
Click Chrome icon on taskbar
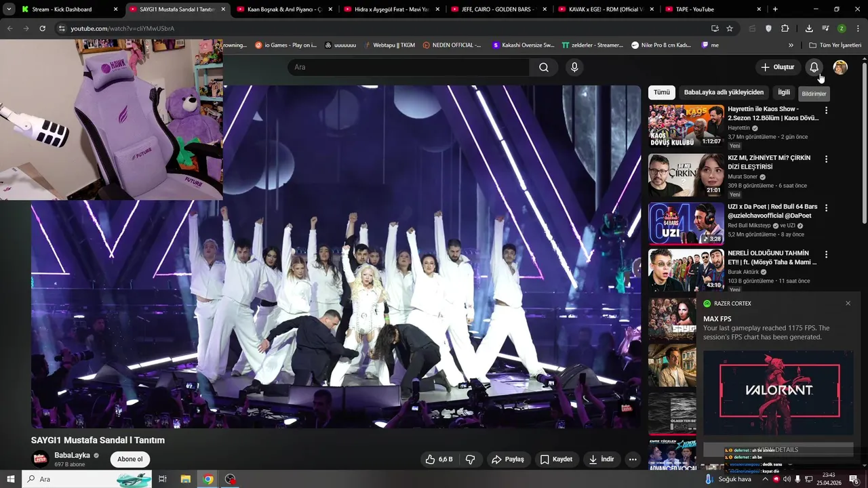(x=208, y=479)
